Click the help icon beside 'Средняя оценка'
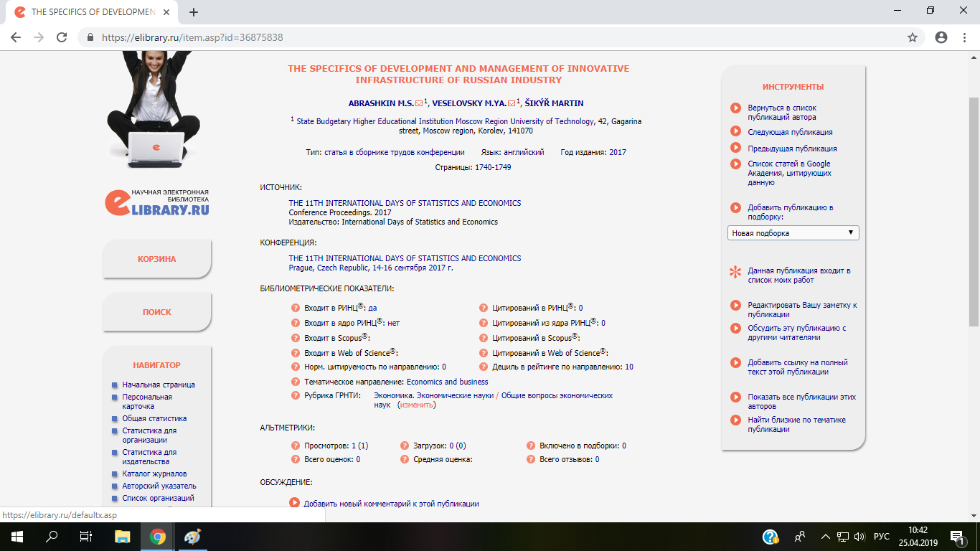 (404, 459)
